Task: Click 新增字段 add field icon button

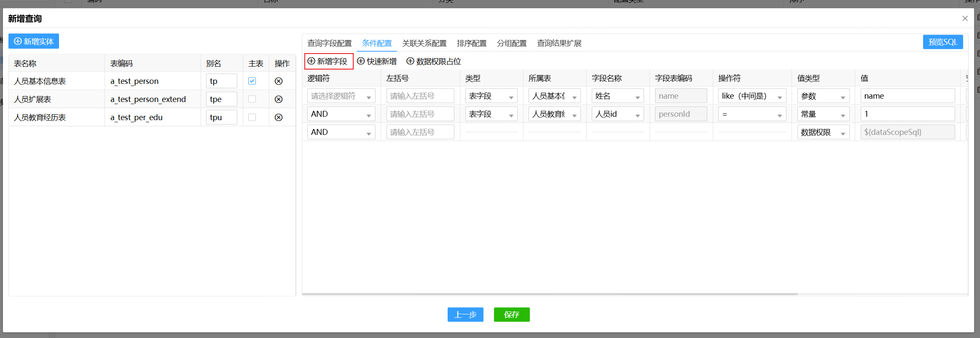Action: pyautogui.click(x=328, y=62)
